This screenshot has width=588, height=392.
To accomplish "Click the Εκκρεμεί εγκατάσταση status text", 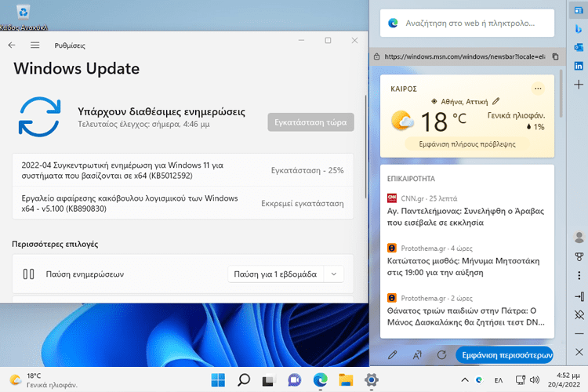I will pyautogui.click(x=303, y=203).
